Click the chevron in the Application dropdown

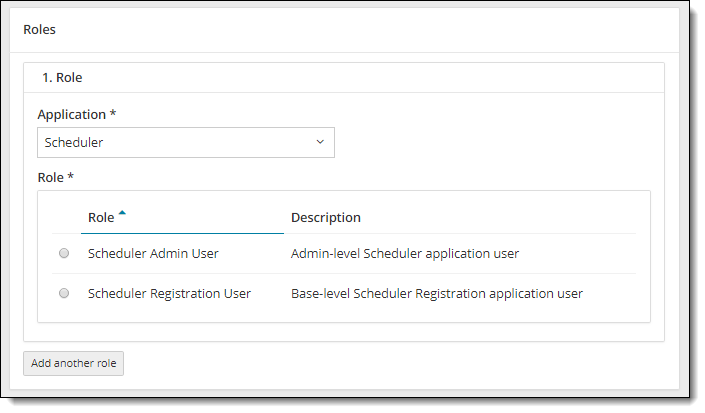coord(320,142)
